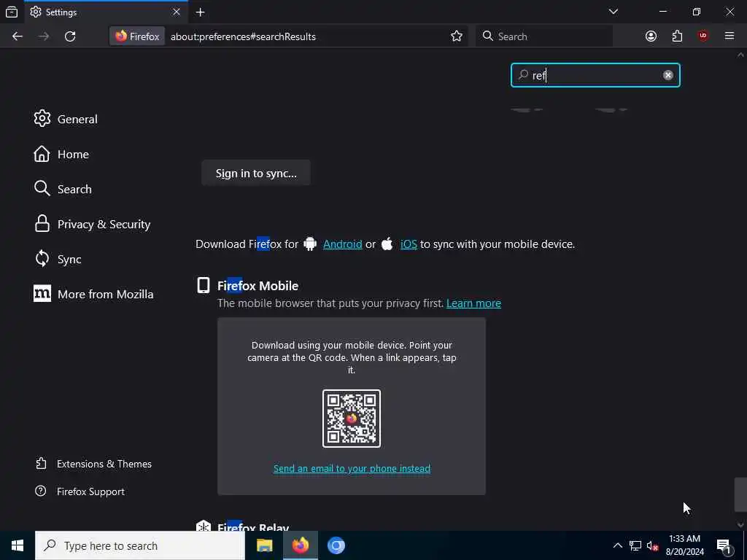Click Send an email to your phone instead
The height and width of the screenshot is (560, 747).
point(352,469)
